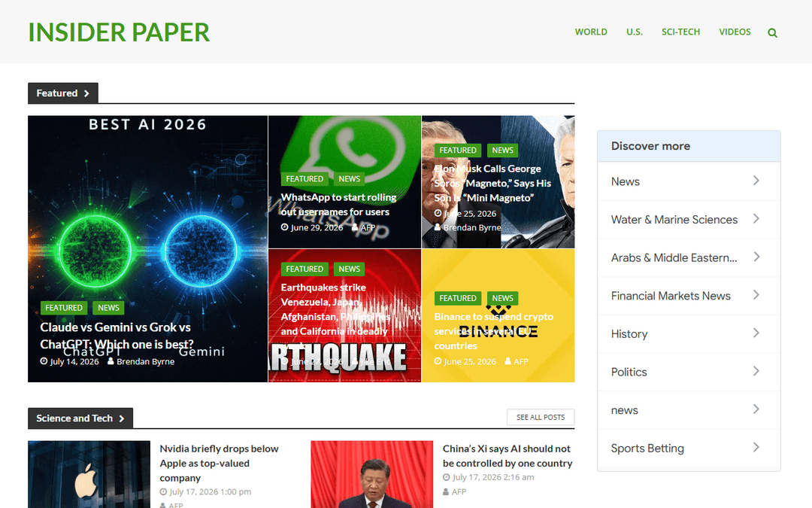Screen dimensions: 812x508
Task: Expand the Water & Marine Sciences chevron
Action: coord(756,219)
